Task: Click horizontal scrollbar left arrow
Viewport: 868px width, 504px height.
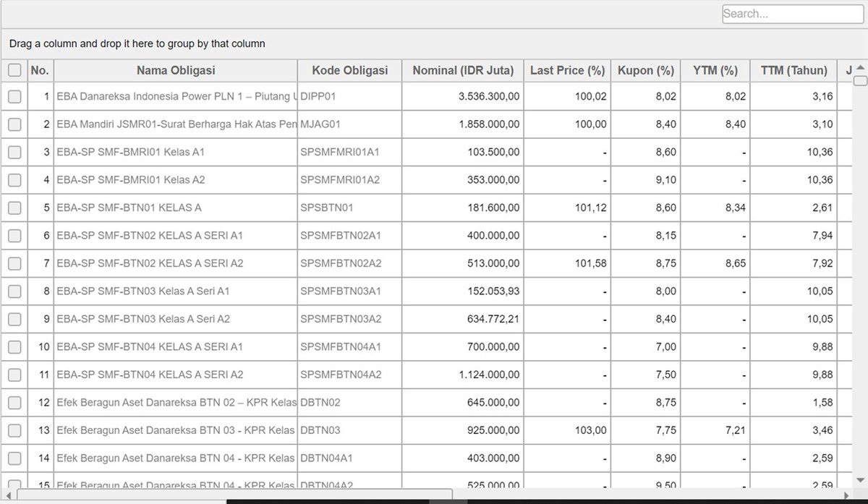Action: point(8,495)
